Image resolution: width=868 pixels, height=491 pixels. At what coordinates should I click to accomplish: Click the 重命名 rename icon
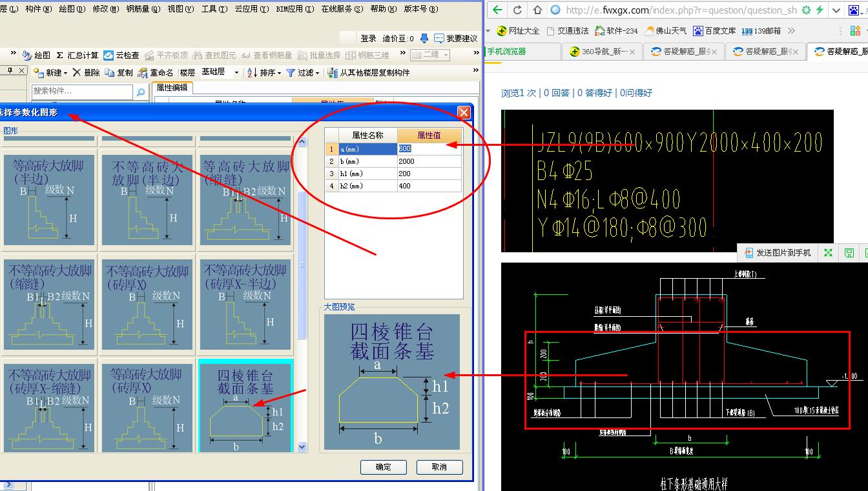coord(143,73)
